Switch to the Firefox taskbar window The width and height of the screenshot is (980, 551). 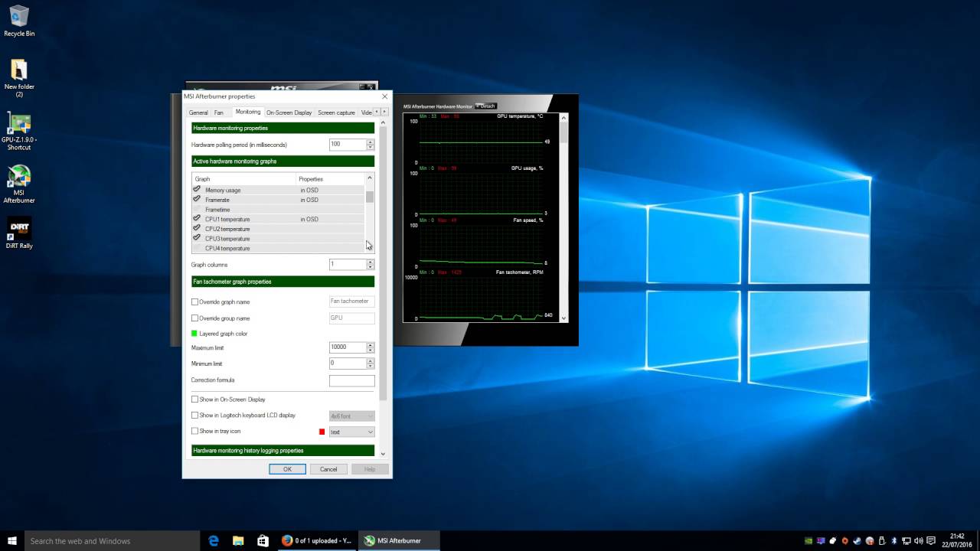click(317, 540)
